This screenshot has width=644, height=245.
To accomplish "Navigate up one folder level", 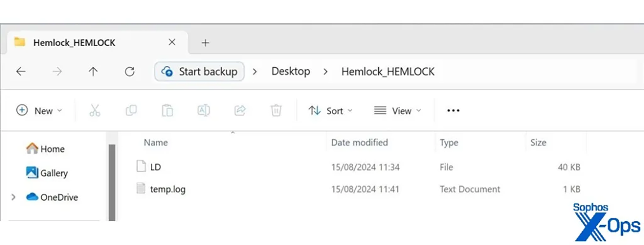I will [93, 72].
